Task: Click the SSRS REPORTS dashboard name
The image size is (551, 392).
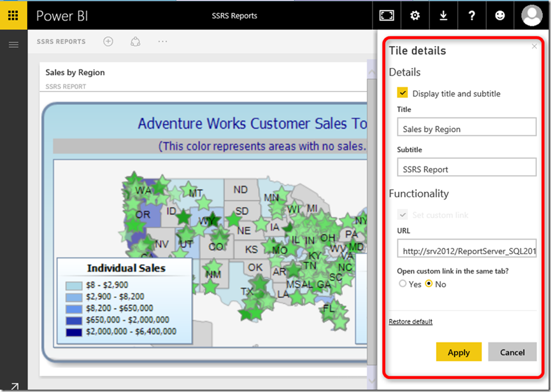Action: [61, 41]
